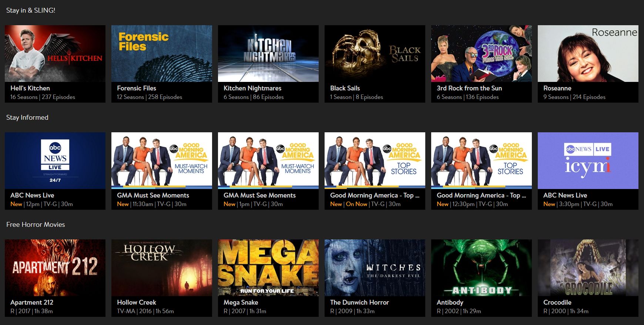Select the Roseanne title link

click(x=557, y=88)
